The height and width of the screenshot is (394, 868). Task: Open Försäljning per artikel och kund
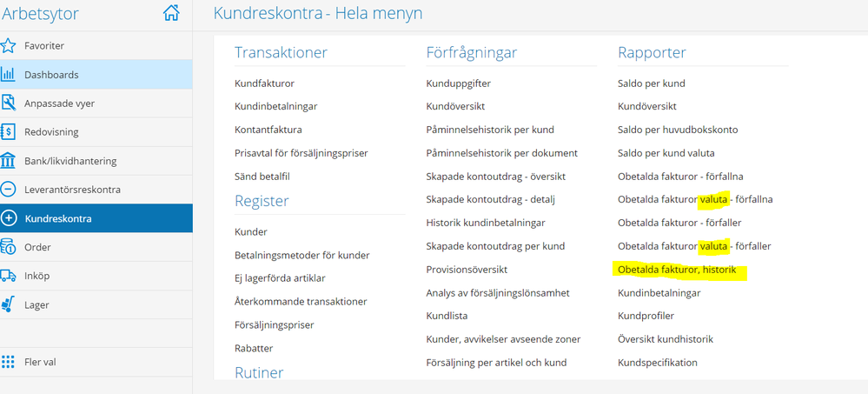(496, 363)
